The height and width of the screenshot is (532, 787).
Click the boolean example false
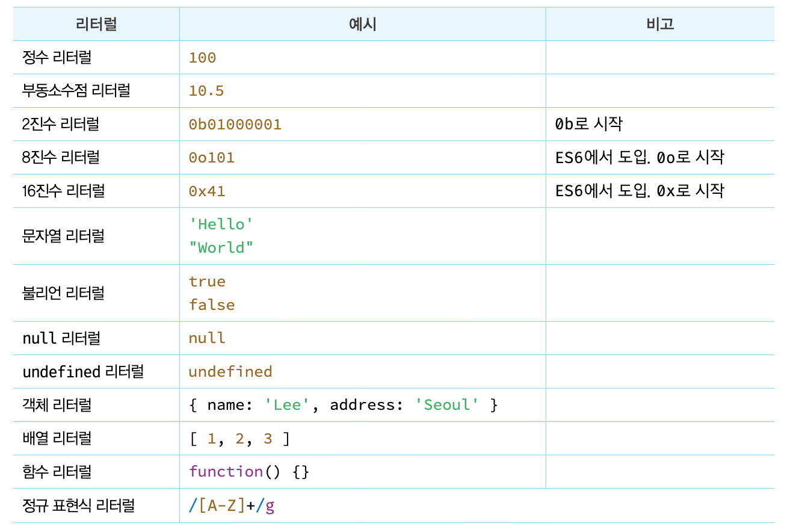[212, 305]
